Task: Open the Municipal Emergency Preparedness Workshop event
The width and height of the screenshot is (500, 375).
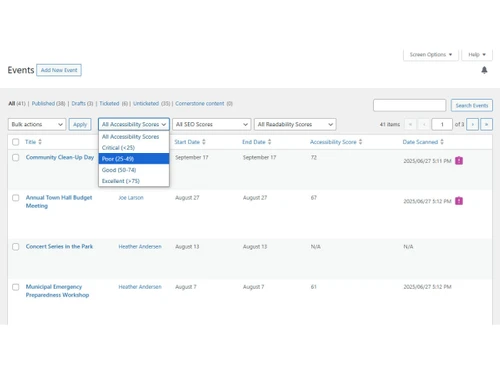Action: pyautogui.click(x=57, y=291)
